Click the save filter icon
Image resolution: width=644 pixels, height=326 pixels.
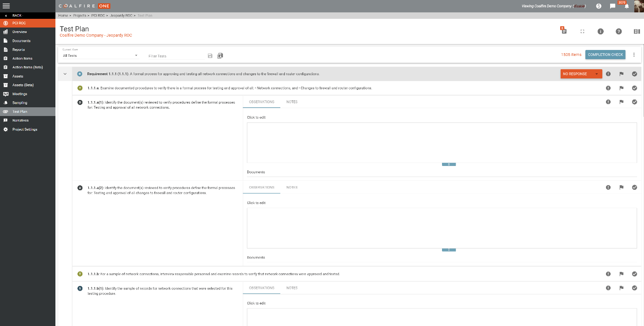point(210,56)
